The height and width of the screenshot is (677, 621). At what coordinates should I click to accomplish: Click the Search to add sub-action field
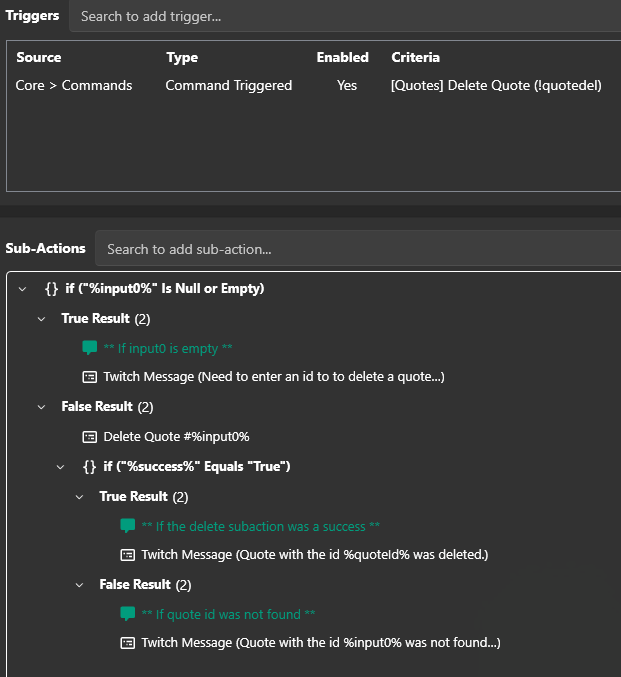tap(360, 249)
